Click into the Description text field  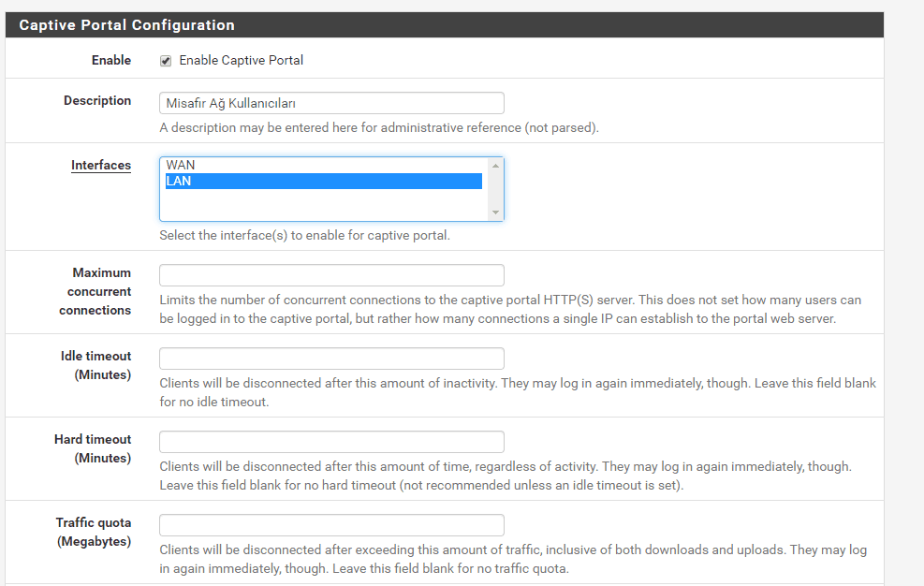coord(331,103)
